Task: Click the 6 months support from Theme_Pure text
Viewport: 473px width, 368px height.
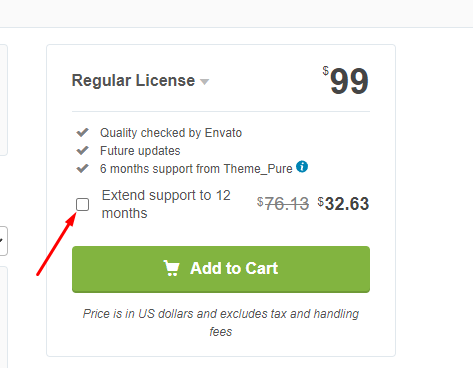Action: (196, 169)
